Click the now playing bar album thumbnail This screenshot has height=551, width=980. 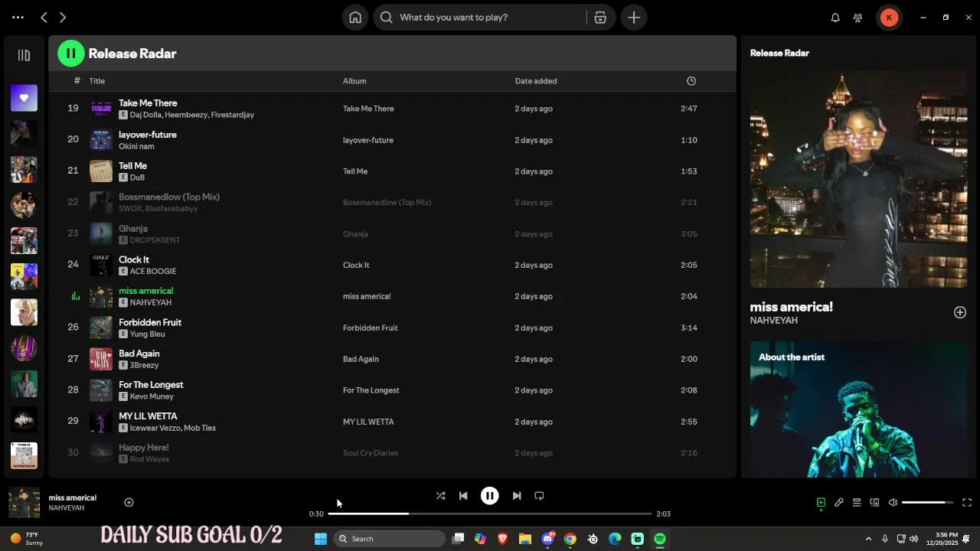point(24,503)
